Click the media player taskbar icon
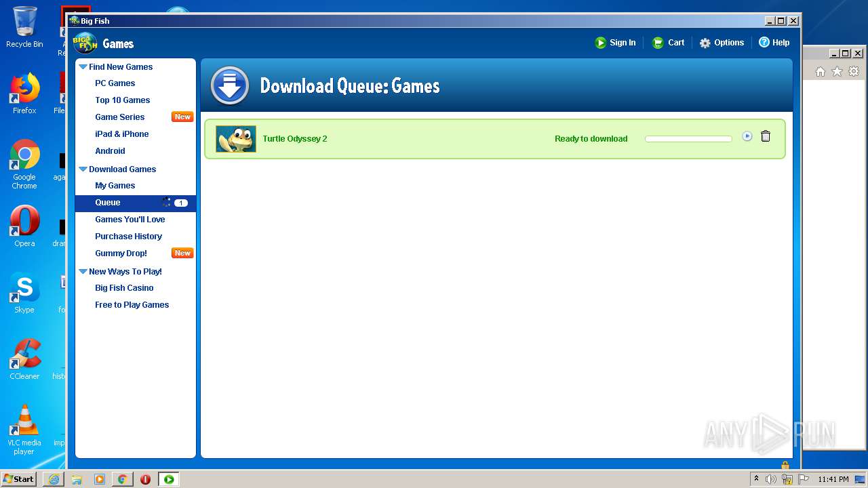Screen dimensions: 868x488 [x=100, y=479]
